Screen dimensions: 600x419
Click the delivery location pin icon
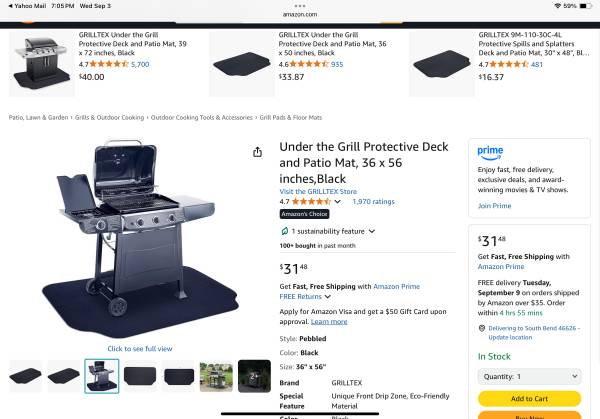pos(482,328)
